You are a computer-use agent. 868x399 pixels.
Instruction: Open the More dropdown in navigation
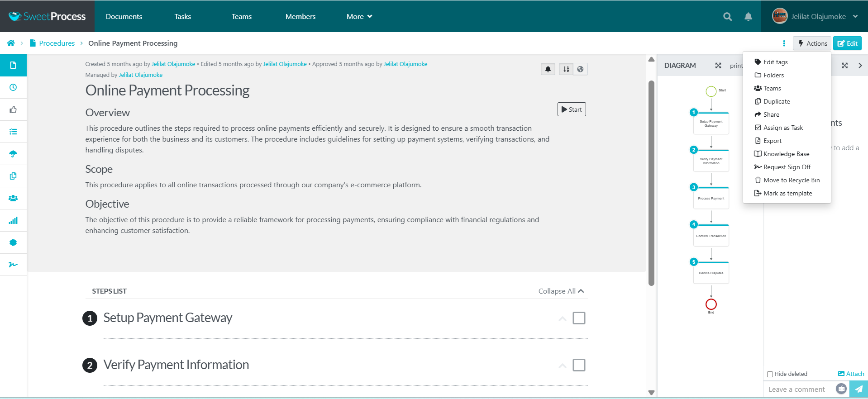(x=359, y=16)
